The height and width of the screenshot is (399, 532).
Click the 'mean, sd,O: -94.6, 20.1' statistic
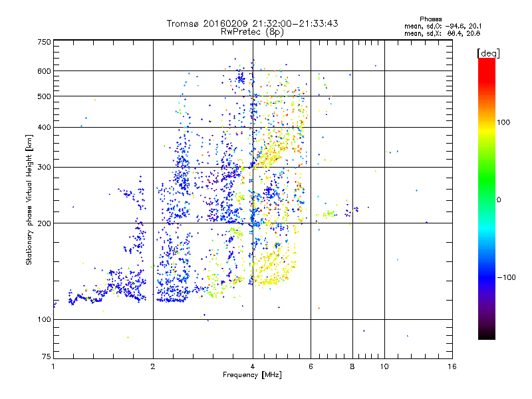[x=442, y=26]
